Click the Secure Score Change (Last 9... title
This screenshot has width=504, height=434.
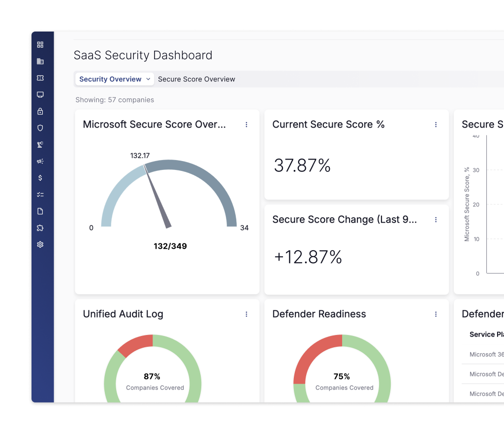pyautogui.click(x=345, y=219)
